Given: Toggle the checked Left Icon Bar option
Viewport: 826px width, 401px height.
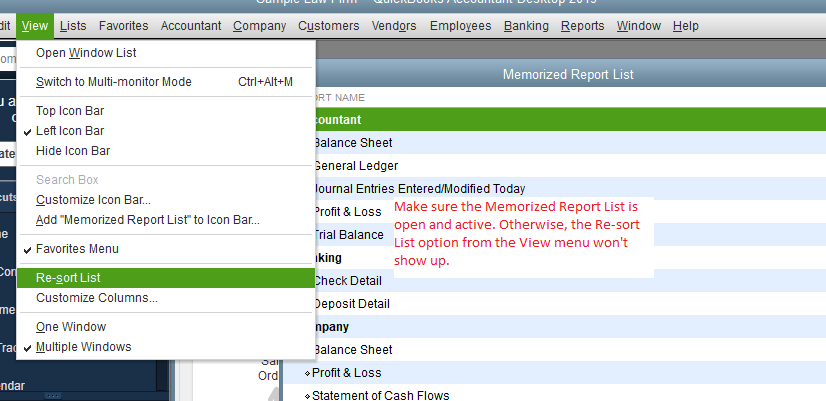Looking at the screenshot, I should click(166, 131).
